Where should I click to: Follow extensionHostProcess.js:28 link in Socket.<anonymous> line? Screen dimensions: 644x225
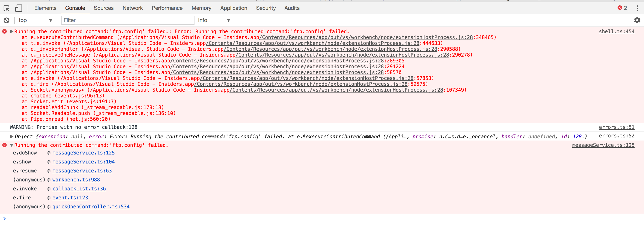click(336, 90)
